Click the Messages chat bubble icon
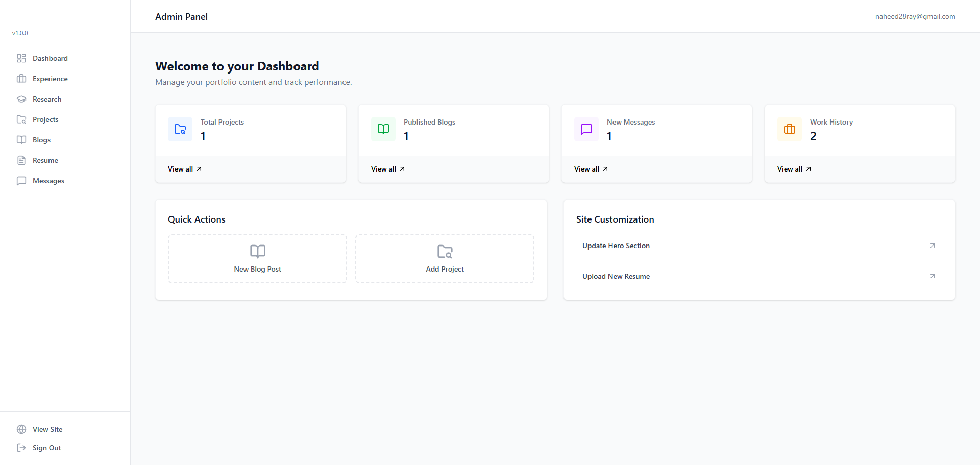The image size is (980, 465). click(x=21, y=181)
